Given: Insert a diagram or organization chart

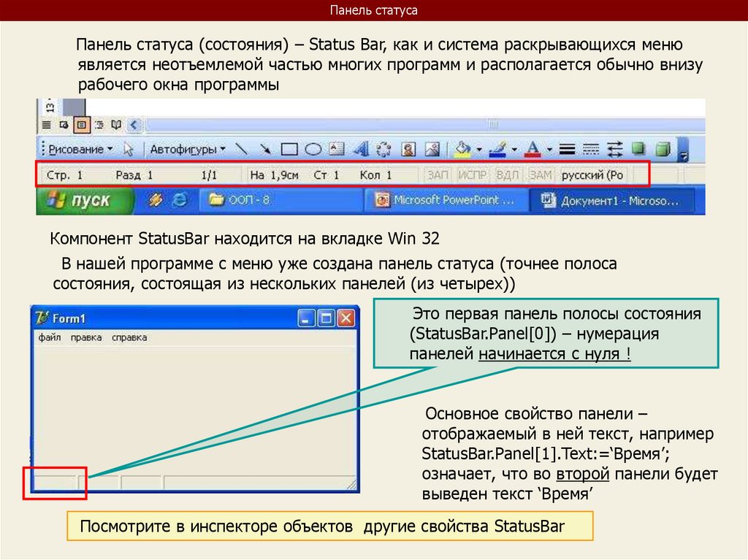Looking at the screenshot, I should pos(384,149).
